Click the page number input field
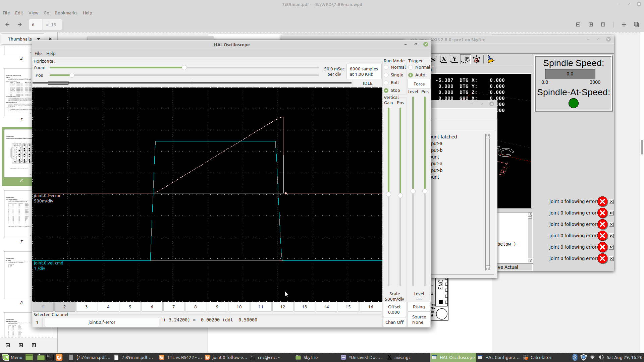This screenshot has width=644, height=362. 36,24
